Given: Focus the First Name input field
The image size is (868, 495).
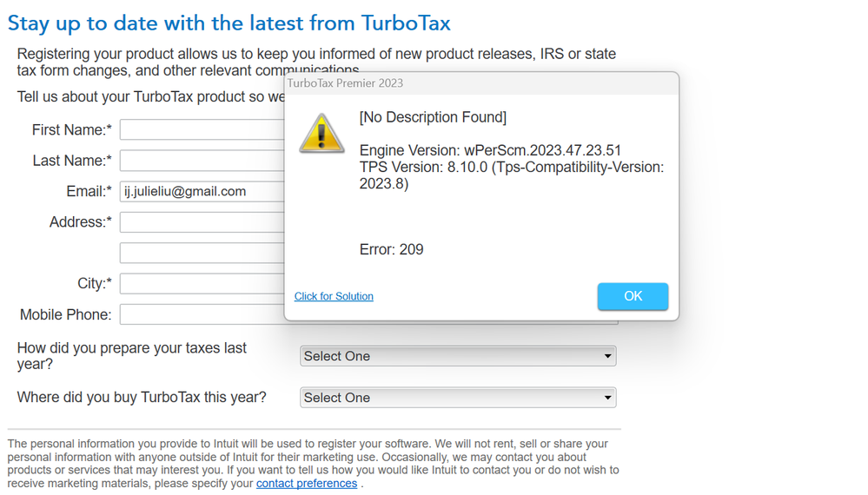Looking at the screenshot, I should tap(202, 130).
